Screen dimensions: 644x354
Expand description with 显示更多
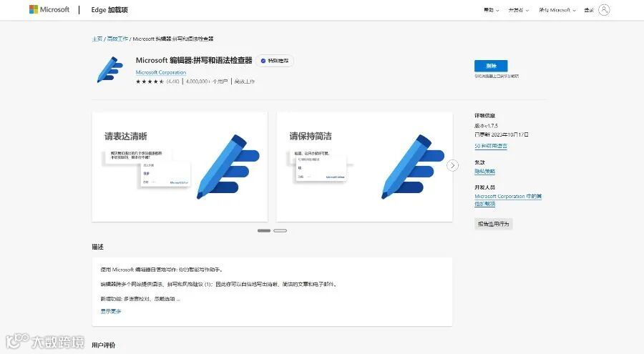click(x=110, y=311)
